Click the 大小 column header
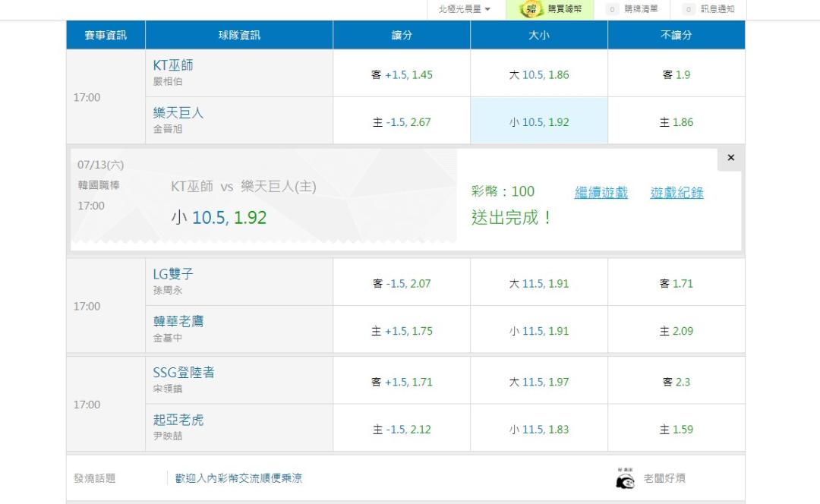Image resolution: width=820 pixels, height=504 pixels. coord(538,35)
